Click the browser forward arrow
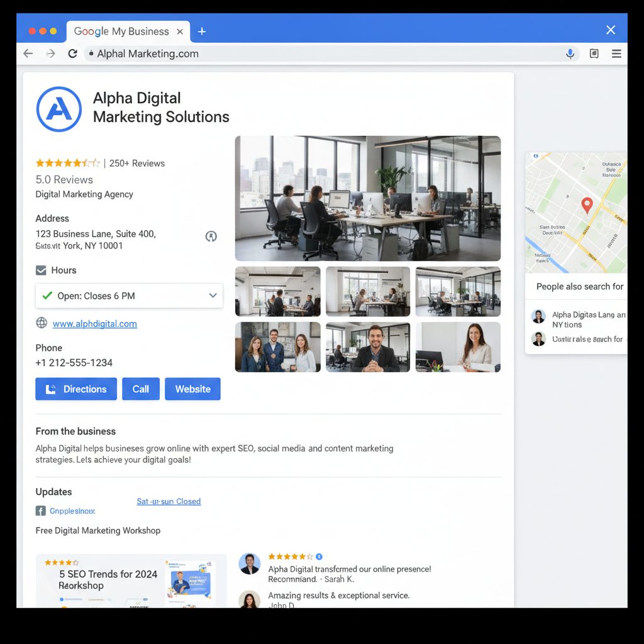 coord(50,53)
